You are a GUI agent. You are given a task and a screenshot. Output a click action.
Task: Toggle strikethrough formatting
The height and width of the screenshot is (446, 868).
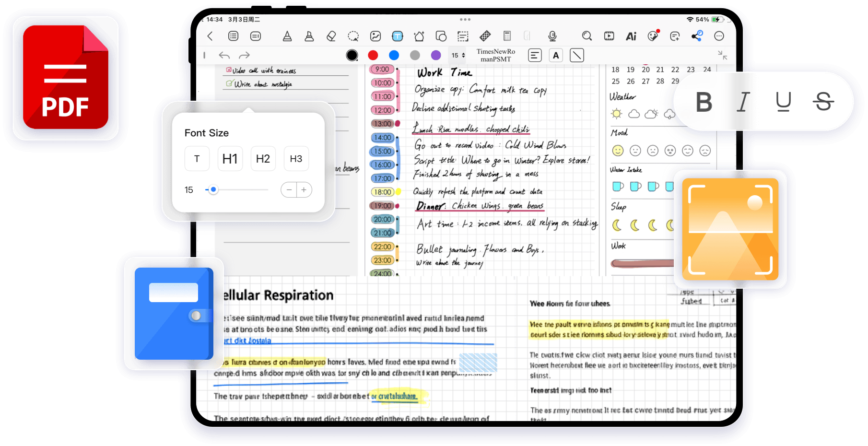(x=823, y=102)
